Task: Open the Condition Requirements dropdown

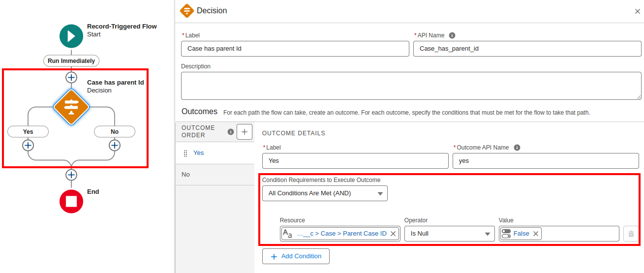Action: [325, 193]
